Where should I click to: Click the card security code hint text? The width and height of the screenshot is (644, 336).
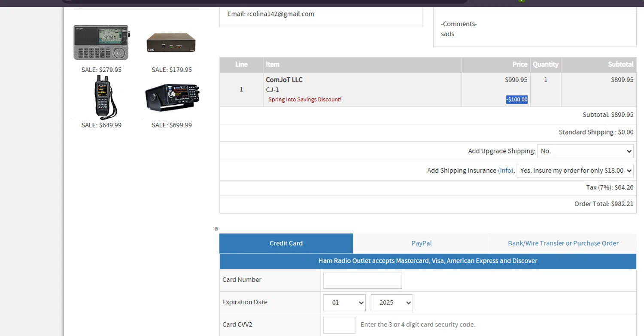pyautogui.click(x=418, y=324)
